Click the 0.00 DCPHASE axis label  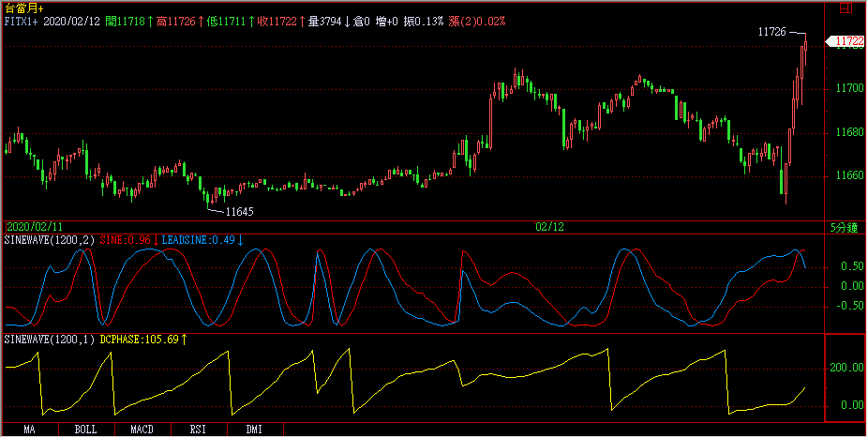(x=852, y=406)
